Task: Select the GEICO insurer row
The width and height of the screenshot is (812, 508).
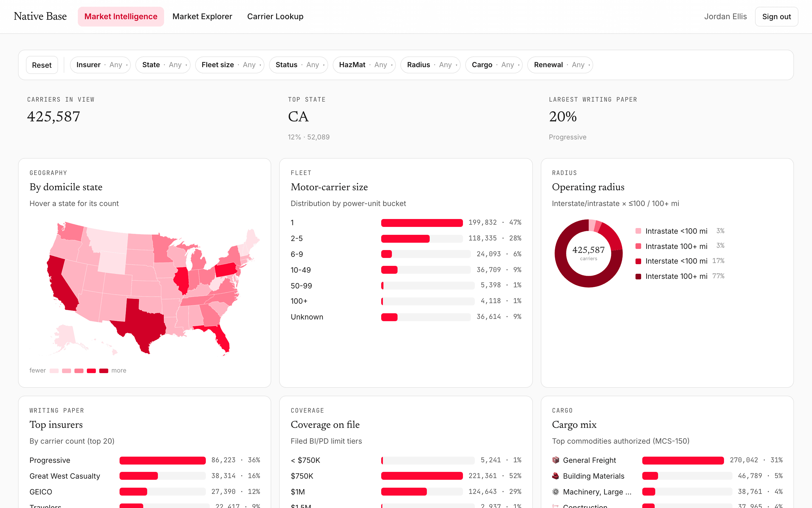Action: point(145,492)
